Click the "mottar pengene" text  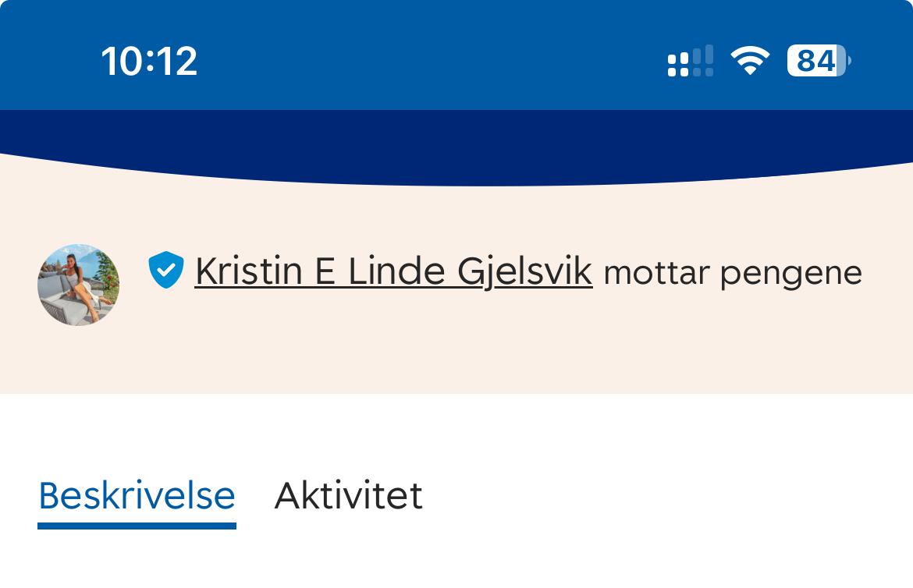tap(732, 273)
